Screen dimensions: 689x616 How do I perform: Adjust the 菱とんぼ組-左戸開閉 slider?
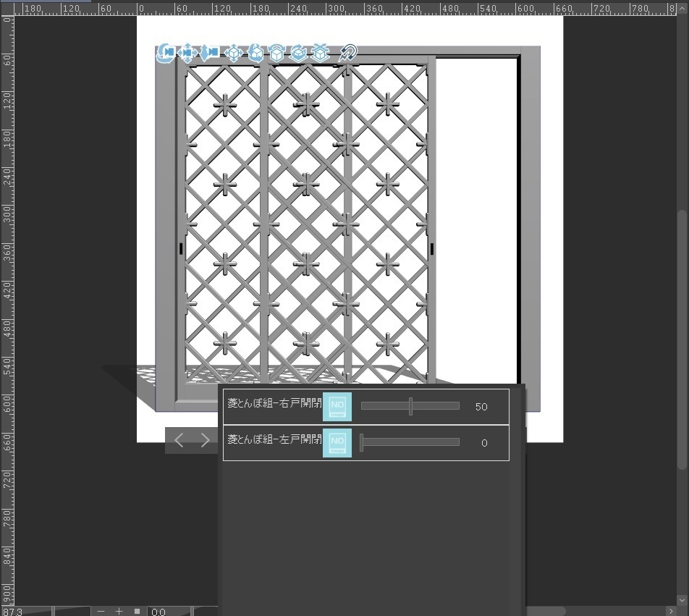click(410, 442)
